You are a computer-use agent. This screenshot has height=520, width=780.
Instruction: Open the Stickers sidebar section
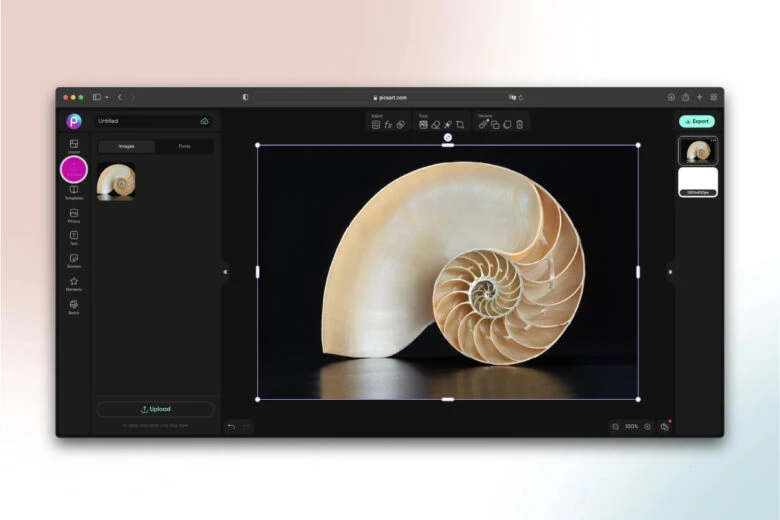point(74,260)
